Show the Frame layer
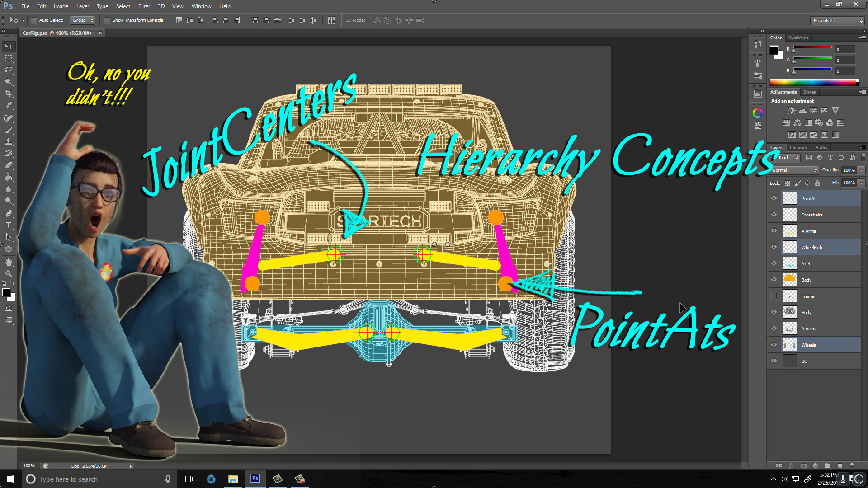The height and width of the screenshot is (488, 868). click(x=774, y=296)
